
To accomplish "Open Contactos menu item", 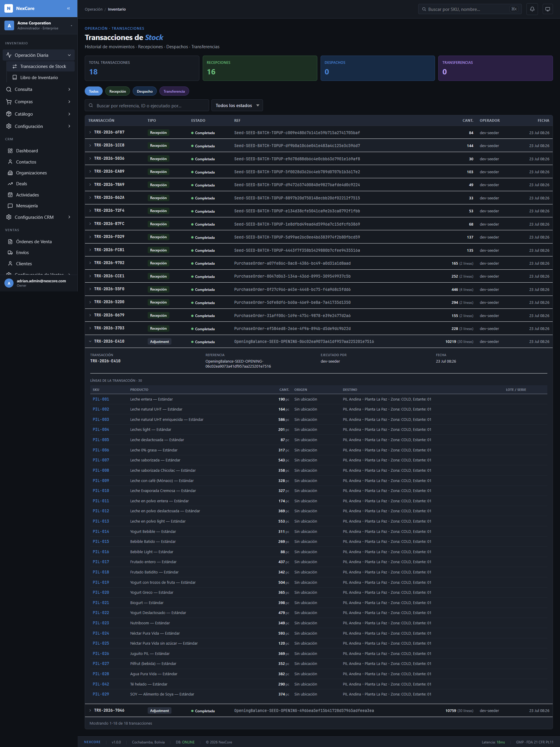I will click(x=39, y=162).
